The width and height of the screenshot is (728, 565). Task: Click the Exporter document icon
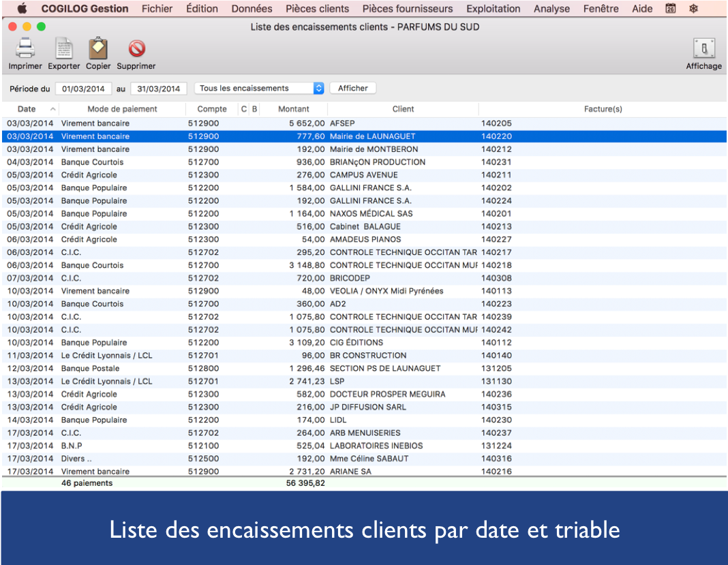(x=63, y=48)
